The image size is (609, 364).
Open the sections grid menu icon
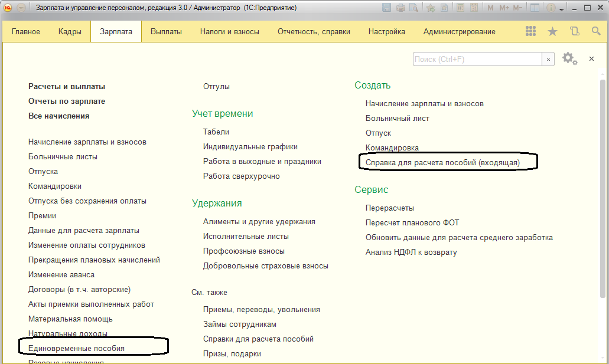[530, 31]
